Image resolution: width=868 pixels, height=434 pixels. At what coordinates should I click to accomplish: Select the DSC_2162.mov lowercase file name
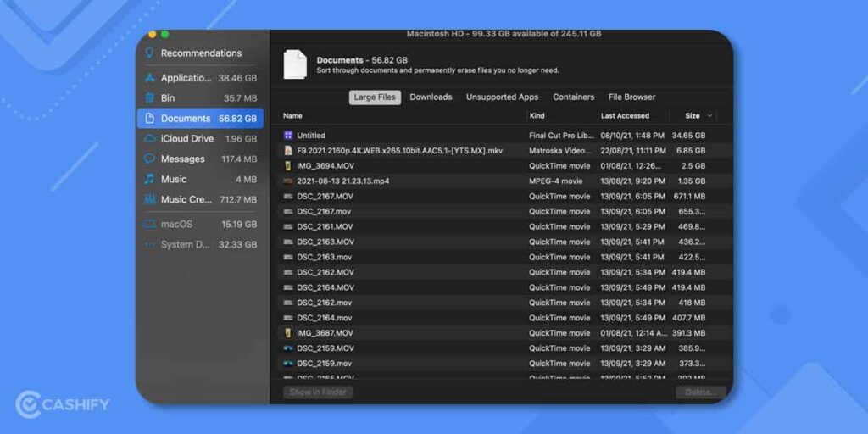324,303
